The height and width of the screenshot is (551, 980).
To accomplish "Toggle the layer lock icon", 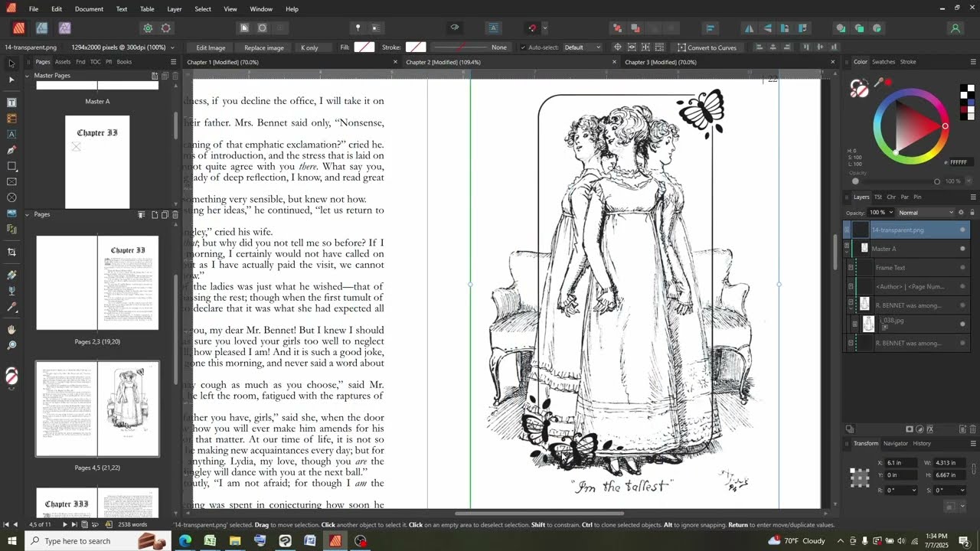I will (x=972, y=212).
